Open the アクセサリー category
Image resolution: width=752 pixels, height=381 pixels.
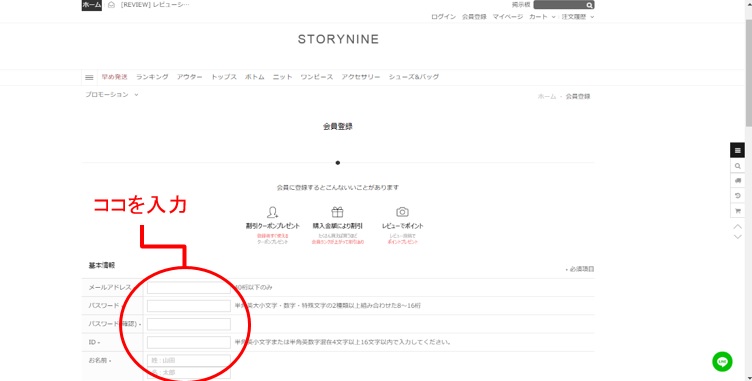pos(361,77)
